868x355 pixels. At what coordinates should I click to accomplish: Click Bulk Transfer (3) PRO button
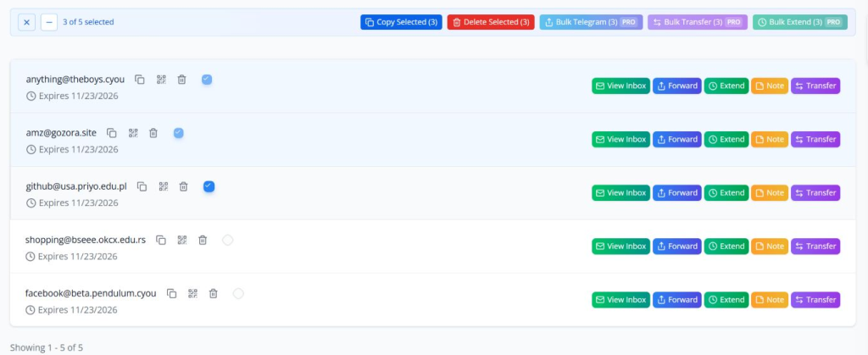click(698, 22)
